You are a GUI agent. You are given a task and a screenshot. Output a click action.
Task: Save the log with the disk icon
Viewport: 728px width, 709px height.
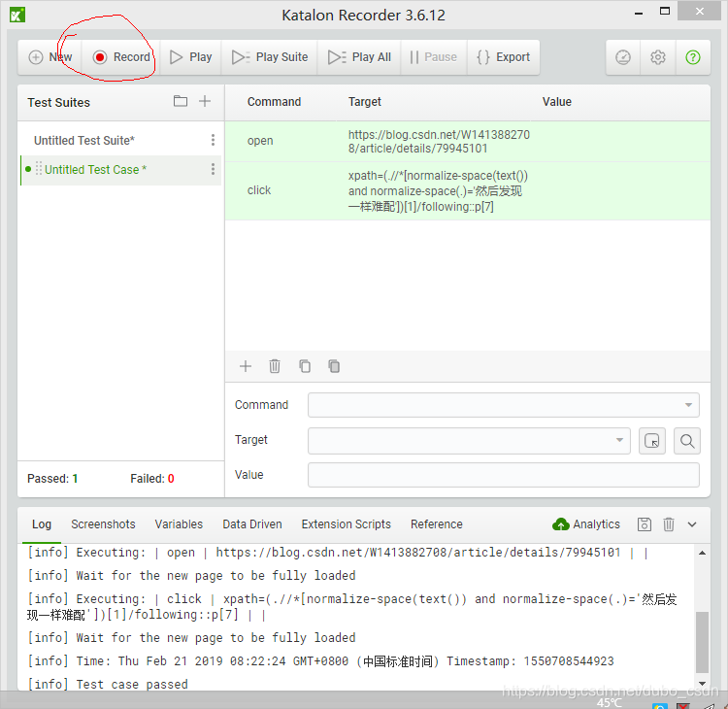[x=644, y=524]
